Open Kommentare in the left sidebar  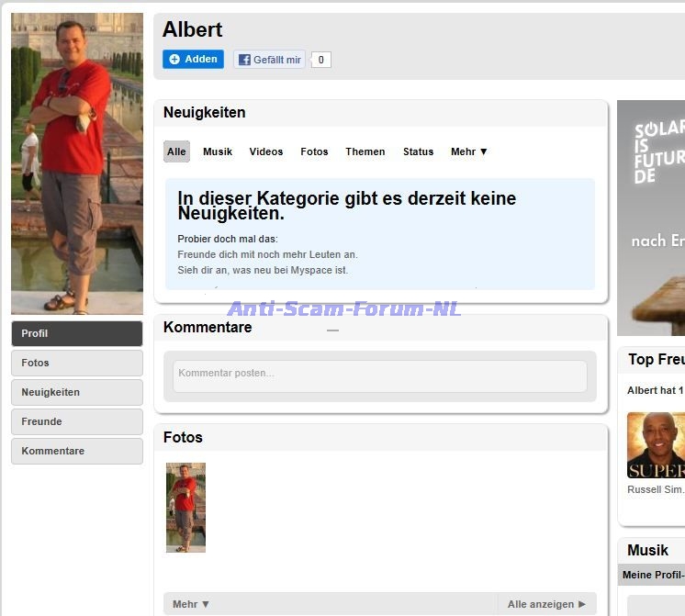click(x=77, y=451)
